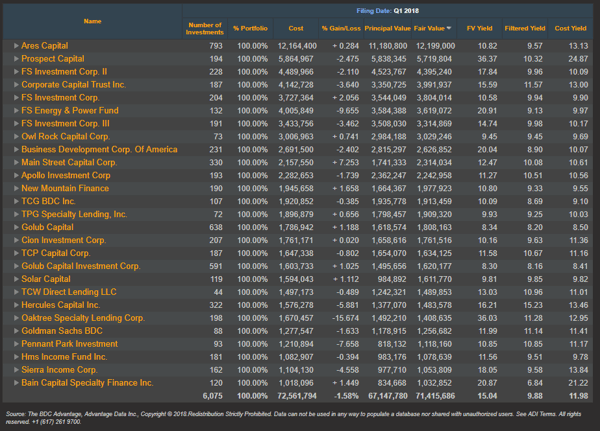Select Prospect Capital FV Yield 36.37
This screenshot has height=431, width=600.
click(488, 59)
